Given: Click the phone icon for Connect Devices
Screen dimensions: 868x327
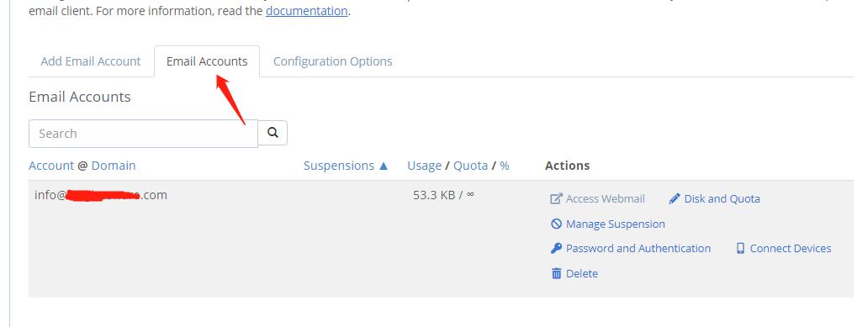Looking at the screenshot, I should click(740, 249).
